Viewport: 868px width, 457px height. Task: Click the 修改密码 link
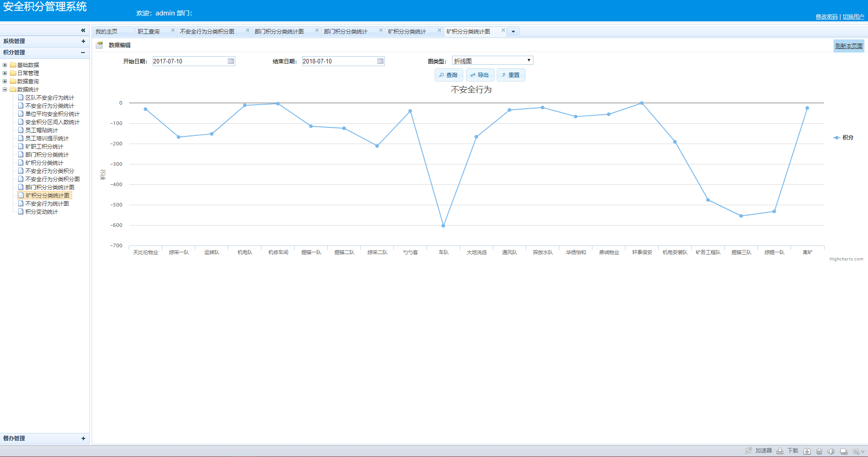pos(826,17)
